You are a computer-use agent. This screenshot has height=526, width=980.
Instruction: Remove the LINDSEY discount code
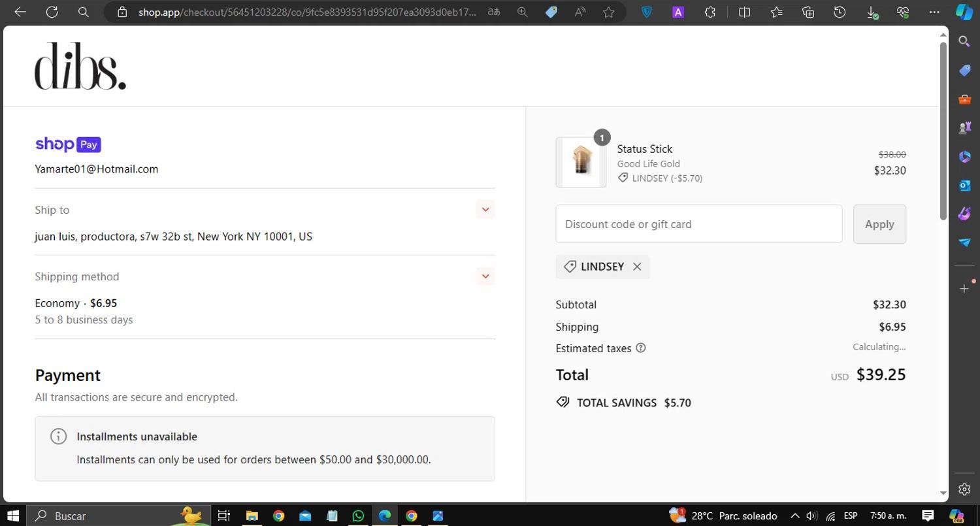[637, 267]
